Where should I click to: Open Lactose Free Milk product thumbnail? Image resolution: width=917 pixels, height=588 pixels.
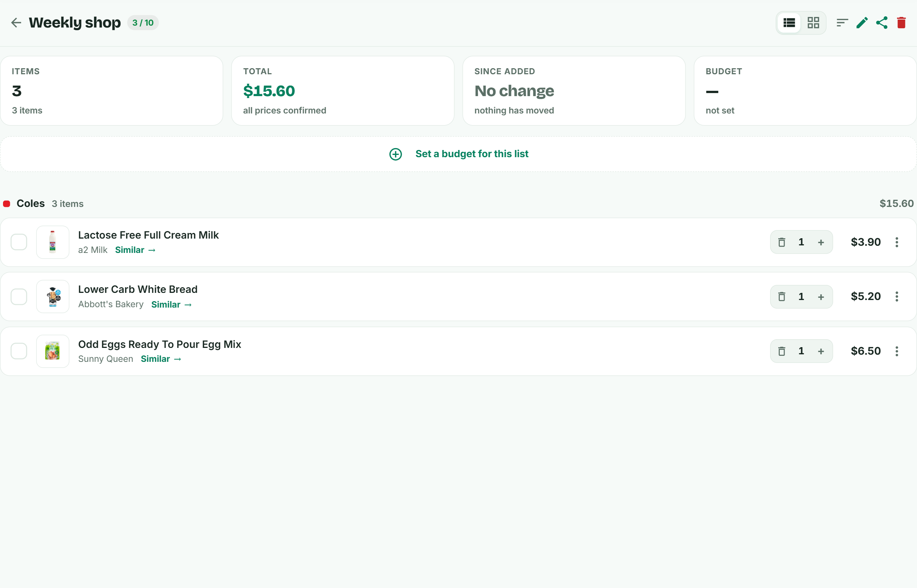(x=53, y=242)
